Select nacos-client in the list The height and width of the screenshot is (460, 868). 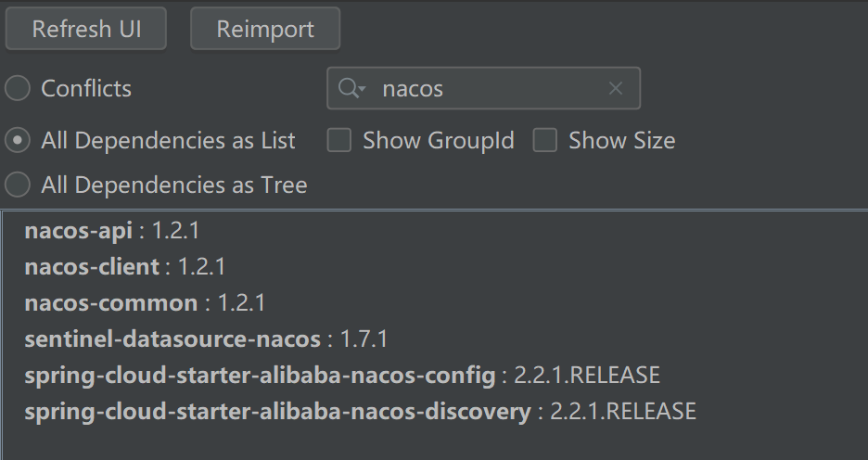[92, 267]
